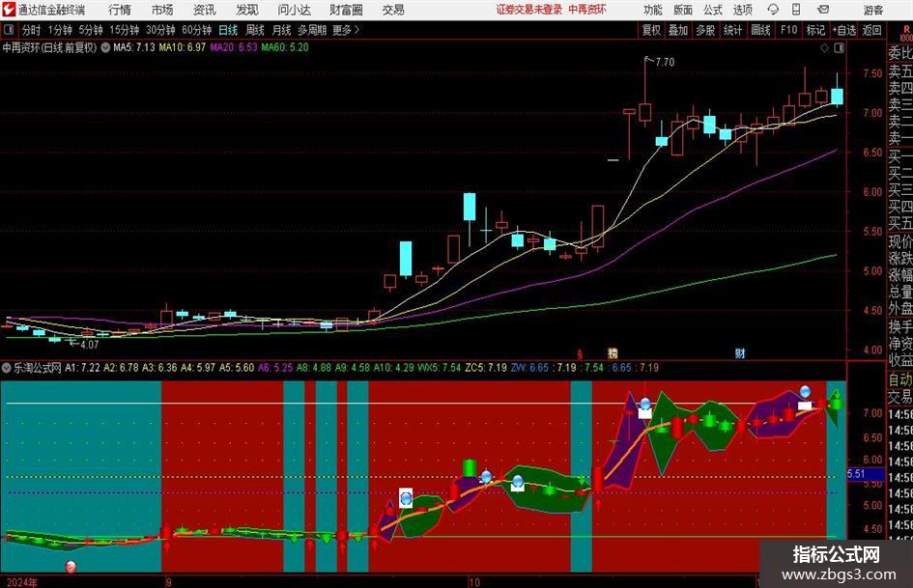
Task: Open the 发现 menu
Action: tap(247, 10)
